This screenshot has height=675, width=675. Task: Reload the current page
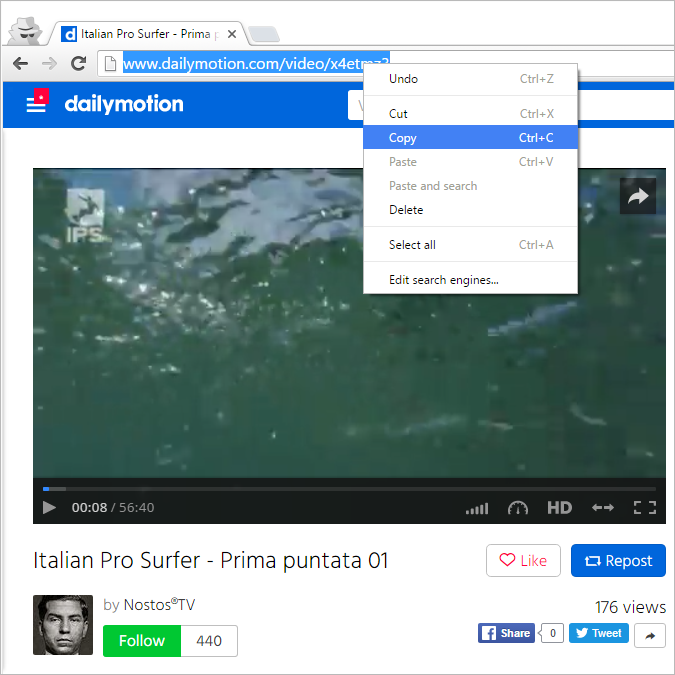78,64
